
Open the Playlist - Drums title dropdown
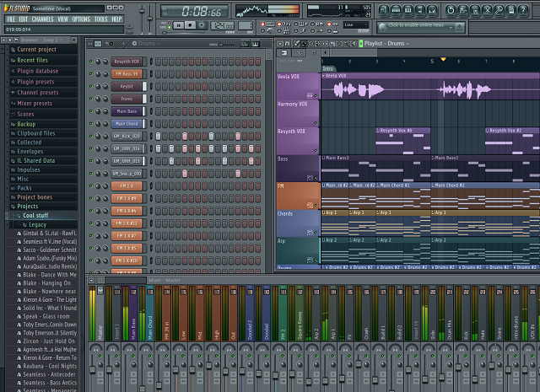tap(408, 44)
